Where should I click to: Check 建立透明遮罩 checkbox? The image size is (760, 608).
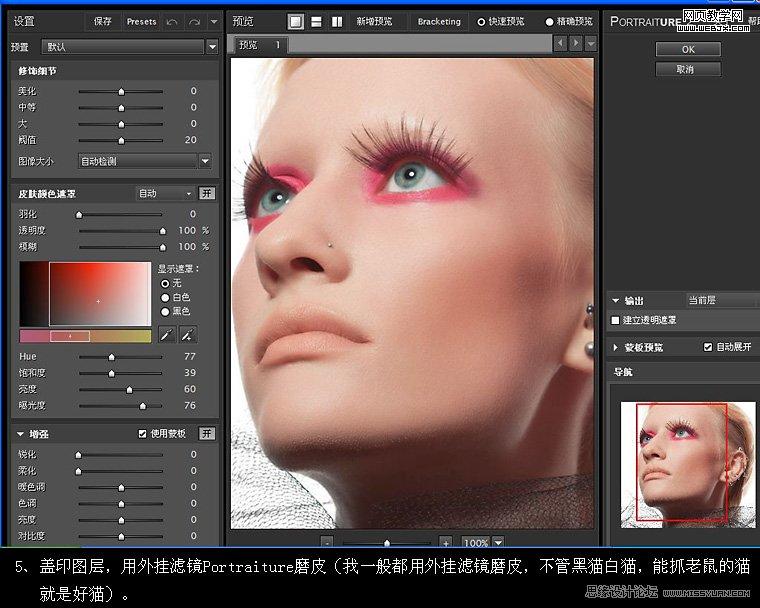tap(616, 320)
